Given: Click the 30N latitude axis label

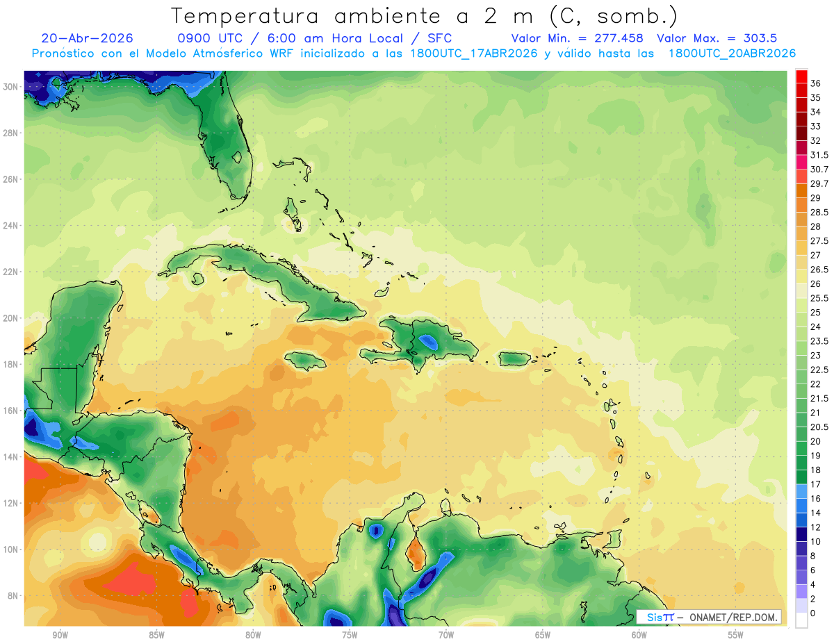Looking at the screenshot, I should 12,87.
